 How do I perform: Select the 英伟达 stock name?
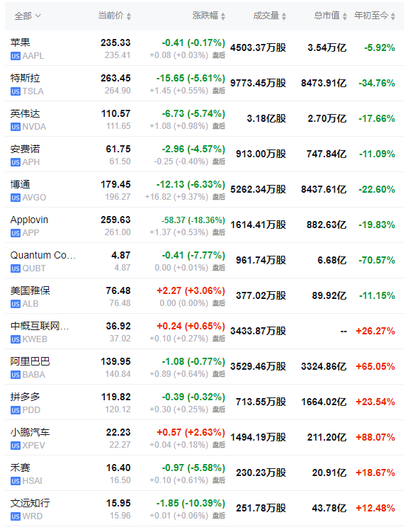click(x=25, y=113)
